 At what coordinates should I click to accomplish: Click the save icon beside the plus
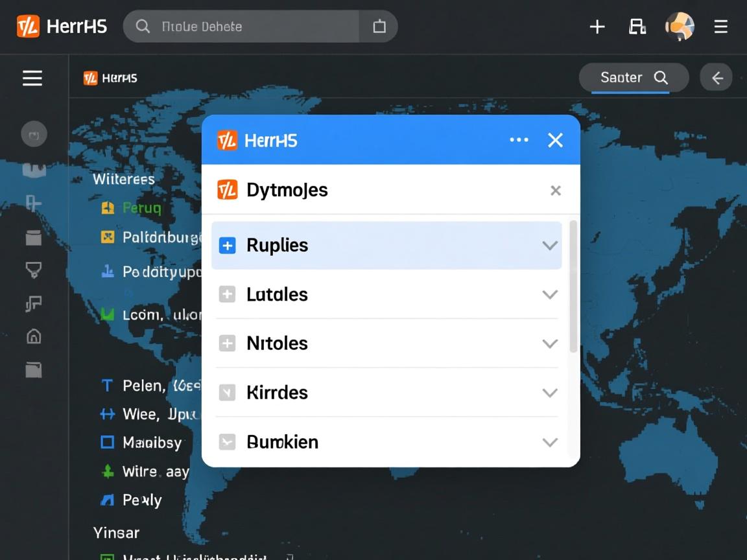(x=637, y=27)
